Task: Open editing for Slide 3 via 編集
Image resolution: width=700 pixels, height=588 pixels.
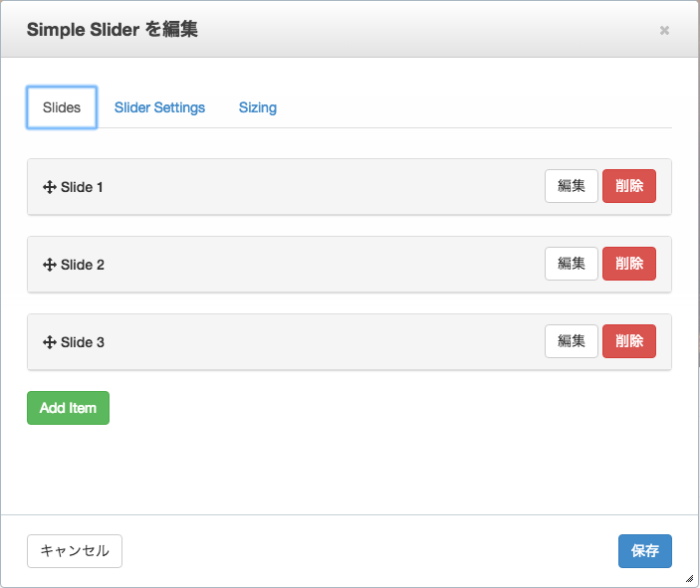Action: coord(571,341)
